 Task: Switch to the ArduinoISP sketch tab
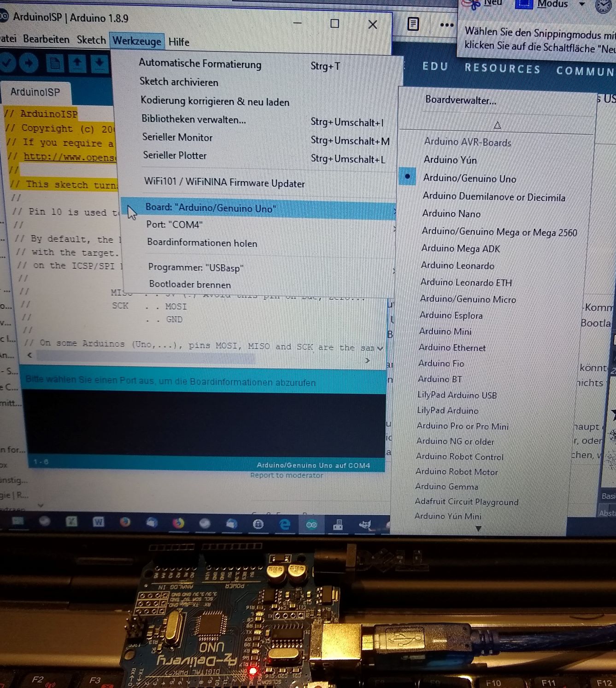pos(35,92)
